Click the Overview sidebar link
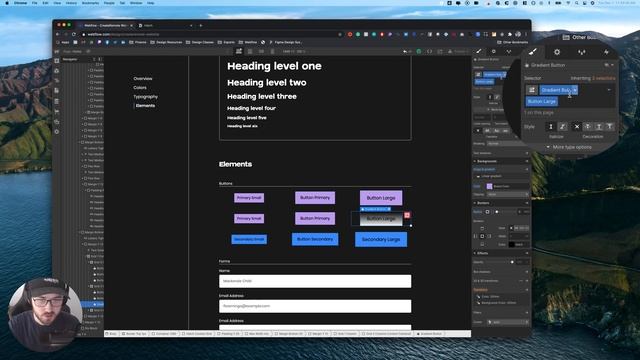640x360 pixels. (x=143, y=78)
